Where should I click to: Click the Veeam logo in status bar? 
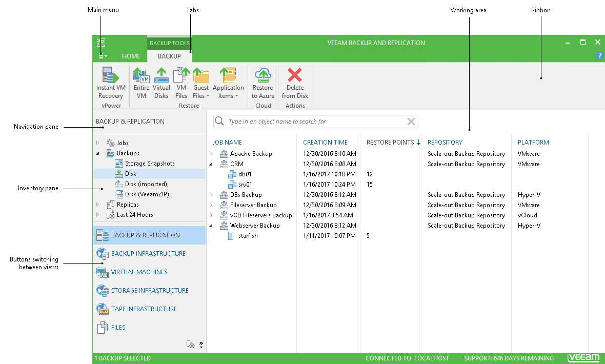(583, 358)
